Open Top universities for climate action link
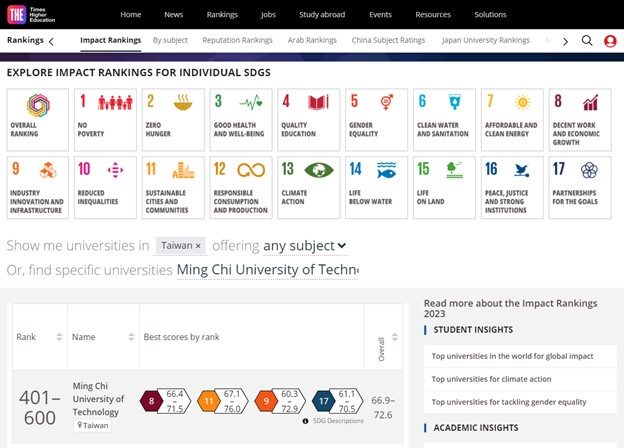 [491, 379]
